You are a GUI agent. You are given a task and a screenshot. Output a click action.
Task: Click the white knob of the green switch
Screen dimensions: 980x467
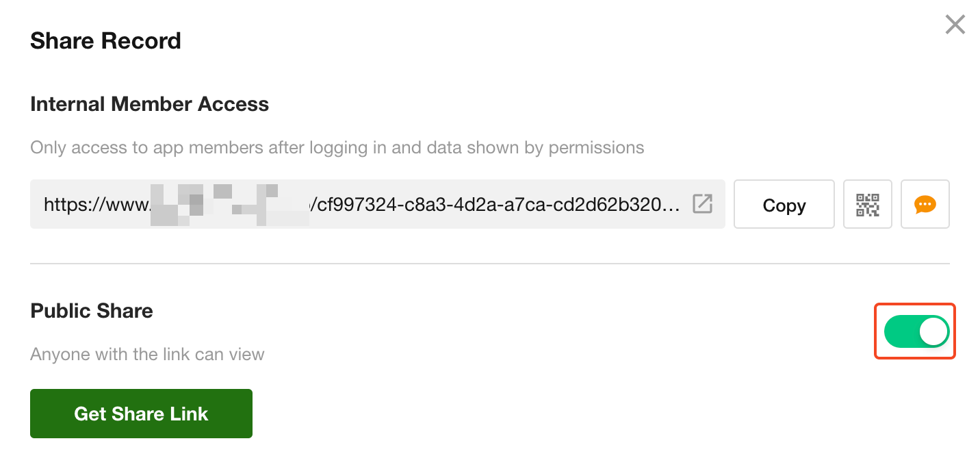point(933,332)
